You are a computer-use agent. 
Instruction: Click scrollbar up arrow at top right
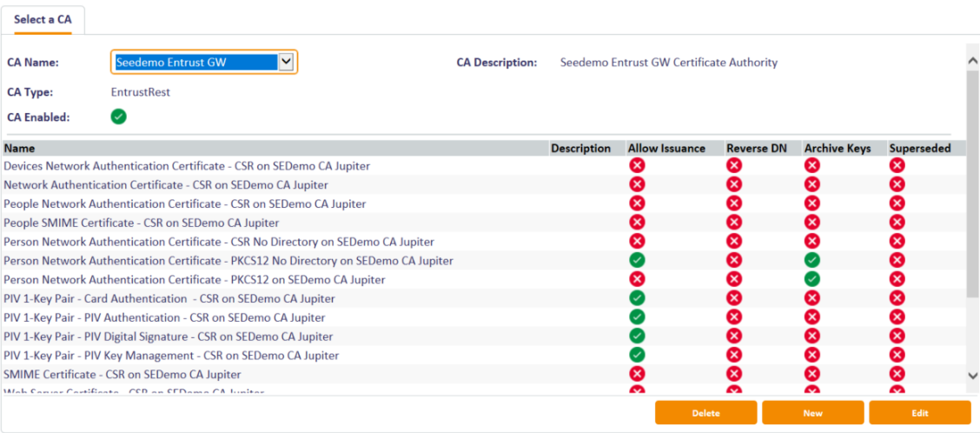(x=972, y=61)
